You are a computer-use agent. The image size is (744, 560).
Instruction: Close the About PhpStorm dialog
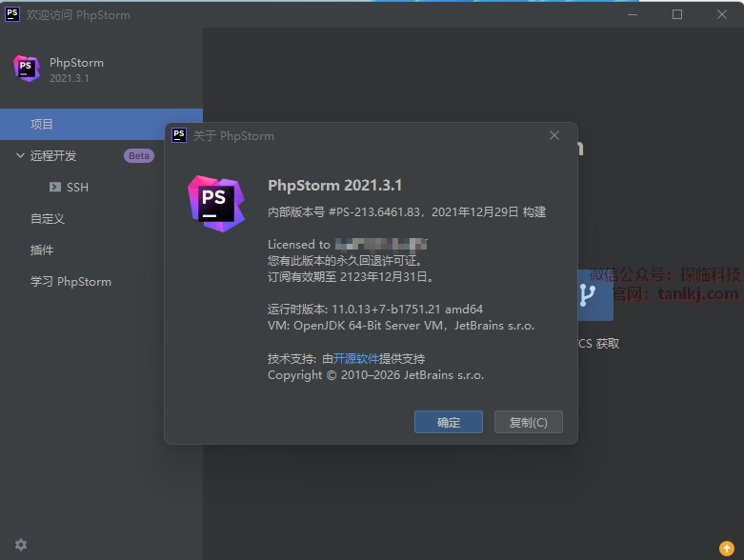(x=554, y=135)
